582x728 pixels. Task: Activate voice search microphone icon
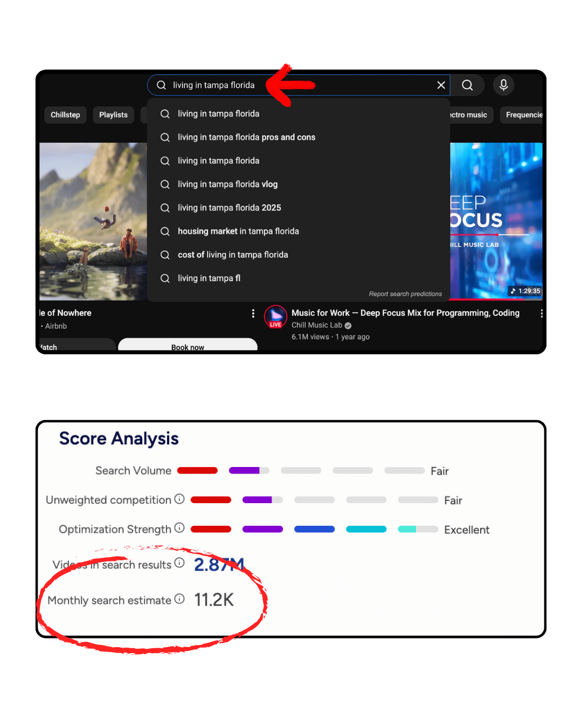(503, 85)
